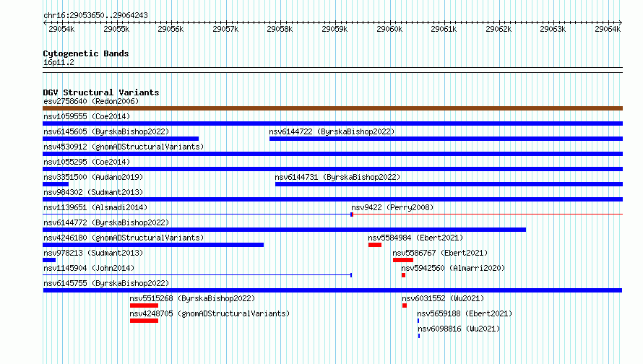
Task: Click the 29061k ruler label
Action: coord(444,29)
